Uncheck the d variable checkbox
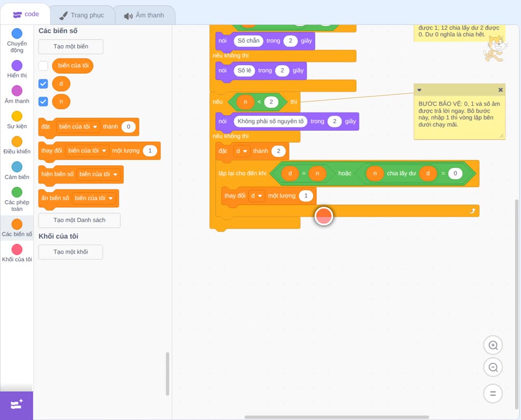The image size is (521, 420). tap(43, 84)
